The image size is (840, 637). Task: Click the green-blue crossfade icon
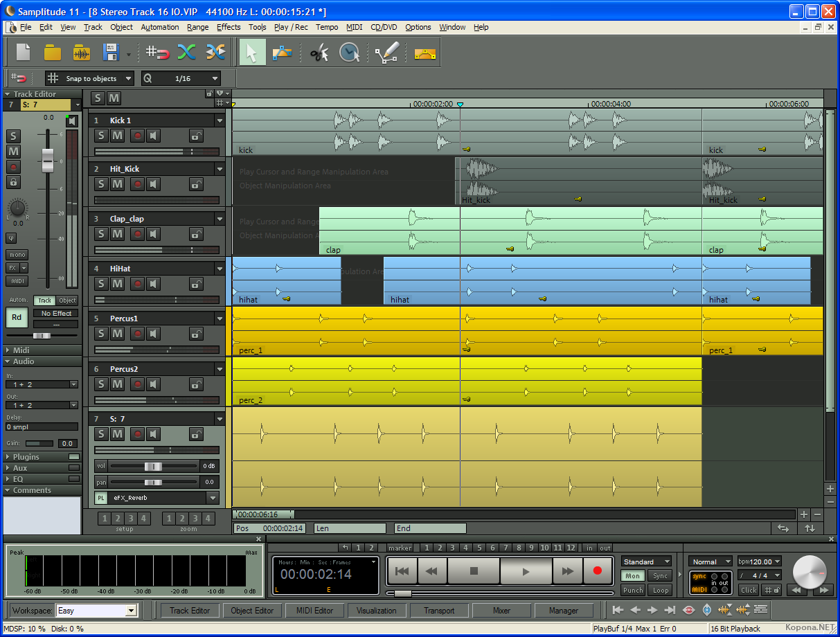coord(186,53)
